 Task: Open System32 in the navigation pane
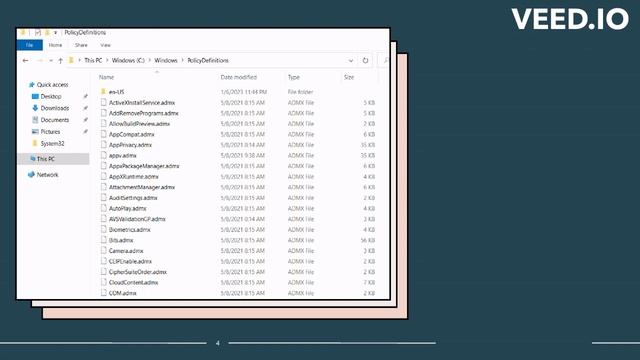pos(52,144)
